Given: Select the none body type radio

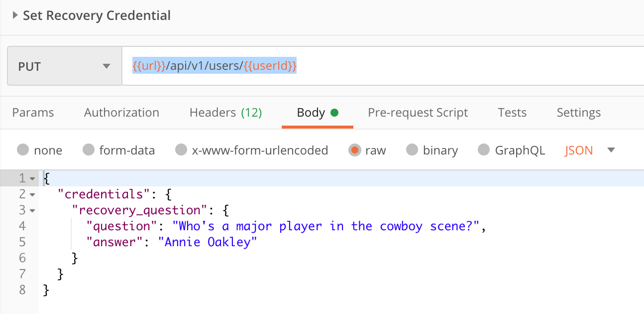Looking at the screenshot, I should click(23, 150).
